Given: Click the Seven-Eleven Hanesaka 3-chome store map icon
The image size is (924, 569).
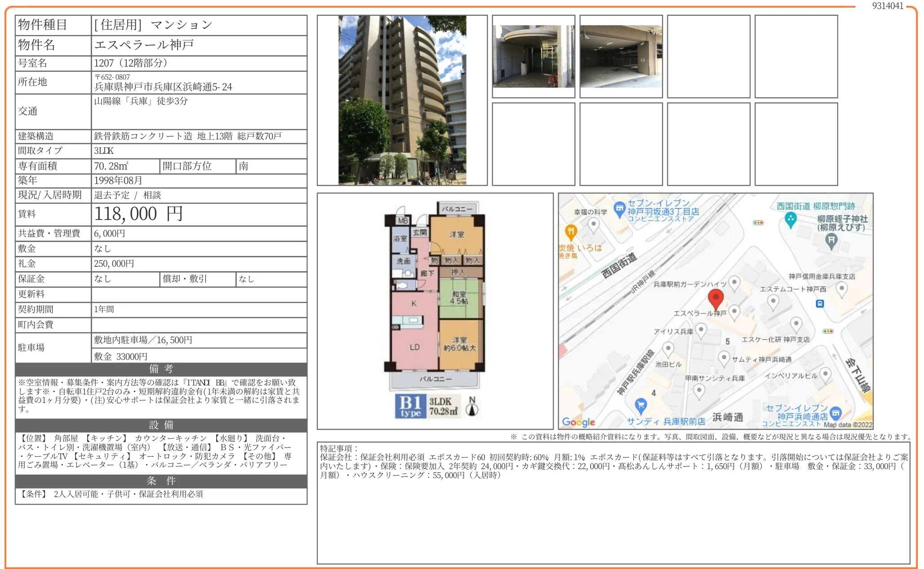Looking at the screenshot, I should 620,208.
